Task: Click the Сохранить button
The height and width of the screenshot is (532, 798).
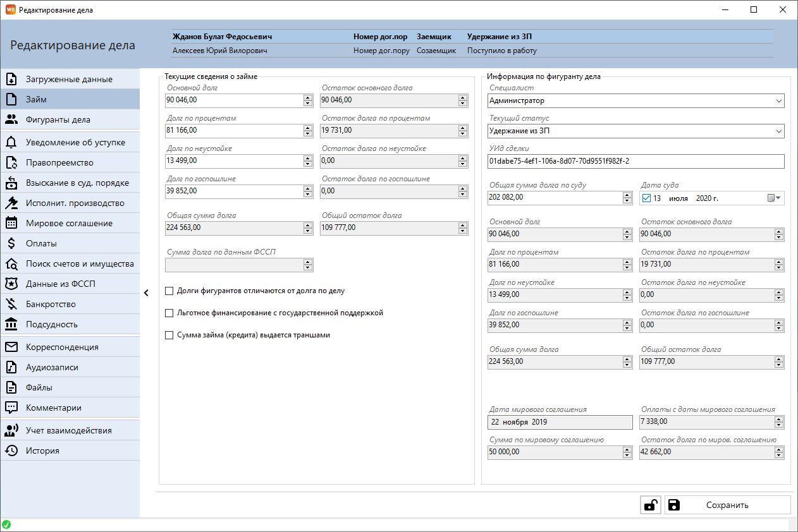Action: tap(727, 505)
